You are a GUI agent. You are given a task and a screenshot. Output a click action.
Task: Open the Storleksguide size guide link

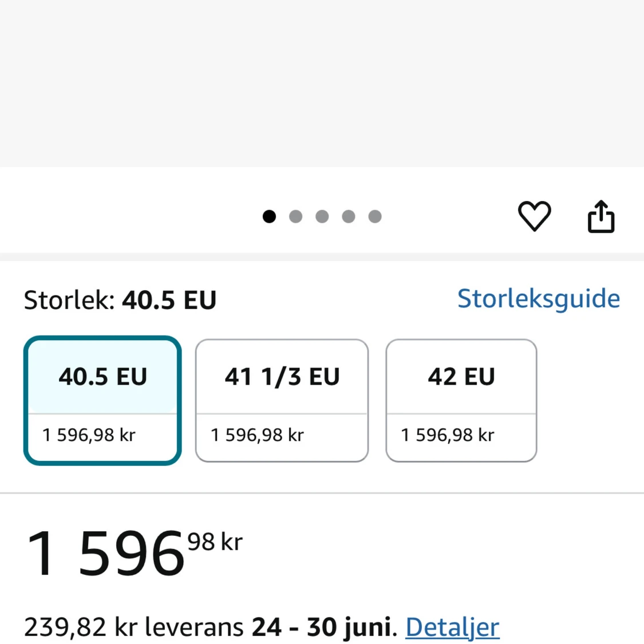[x=538, y=299]
